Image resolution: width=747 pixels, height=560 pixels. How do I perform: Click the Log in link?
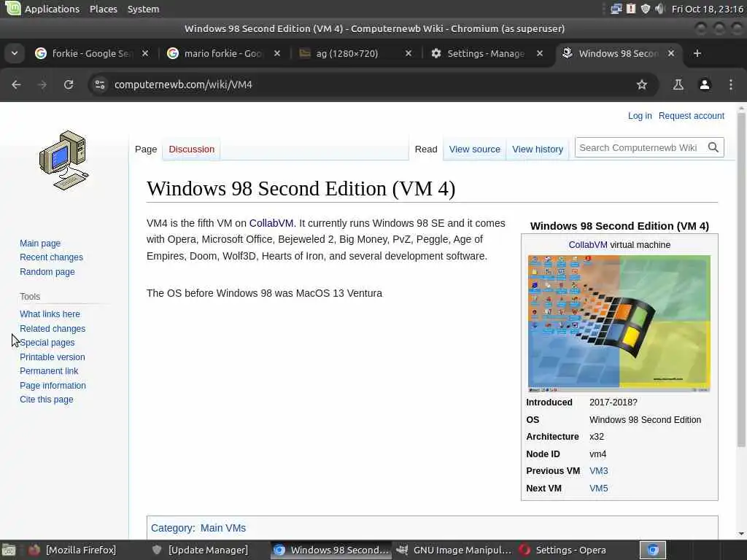click(x=640, y=116)
